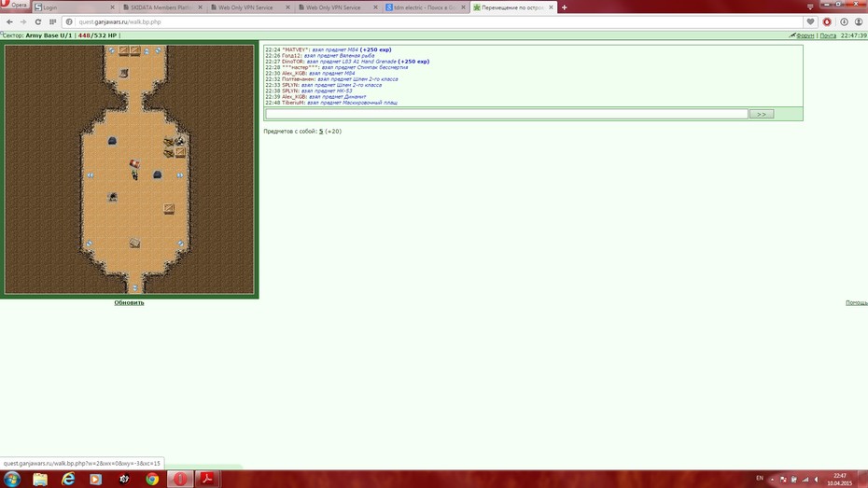Open a new browser tab
This screenshot has width=868, height=488.
click(x=564, y=7)
